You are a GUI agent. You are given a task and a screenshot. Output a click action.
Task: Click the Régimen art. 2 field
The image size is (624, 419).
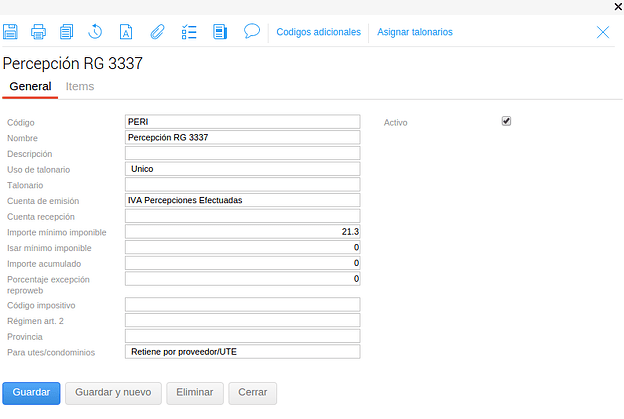pos(242,320)
